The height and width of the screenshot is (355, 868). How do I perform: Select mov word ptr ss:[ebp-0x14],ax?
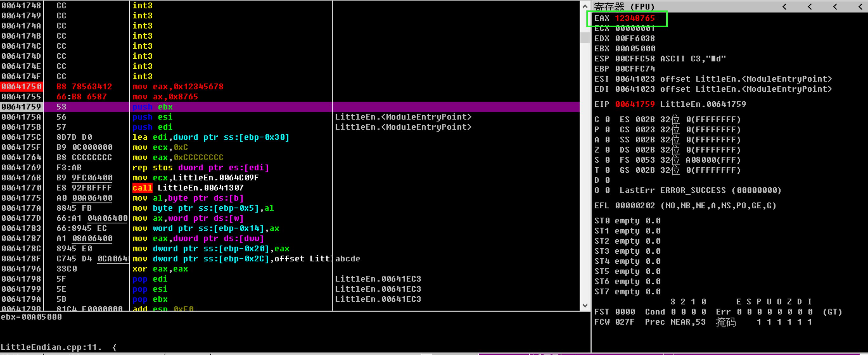tap(206, 228)
